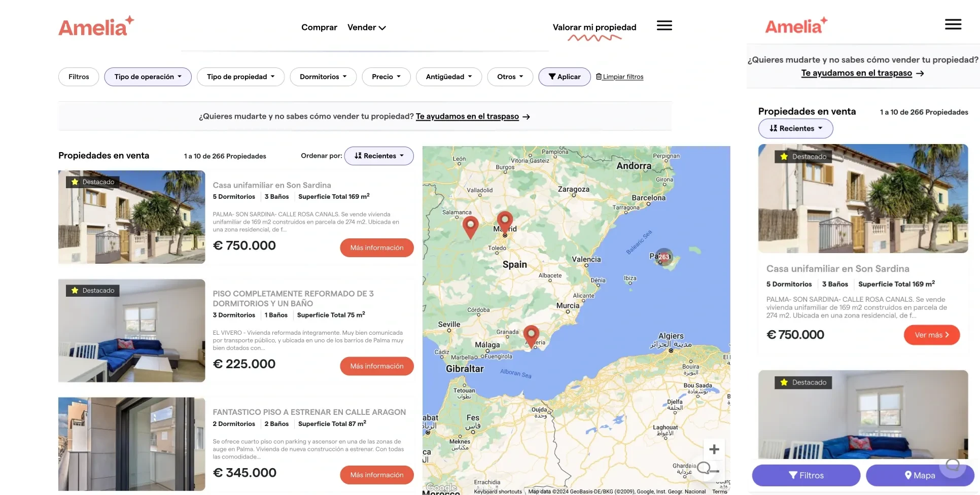Open Valorar mi propiedad

tap(594, 27)
